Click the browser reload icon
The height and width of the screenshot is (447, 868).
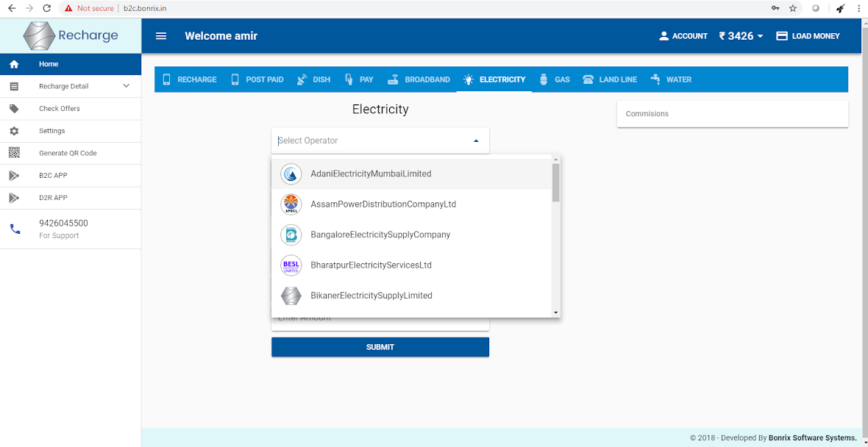pos(47,8)
